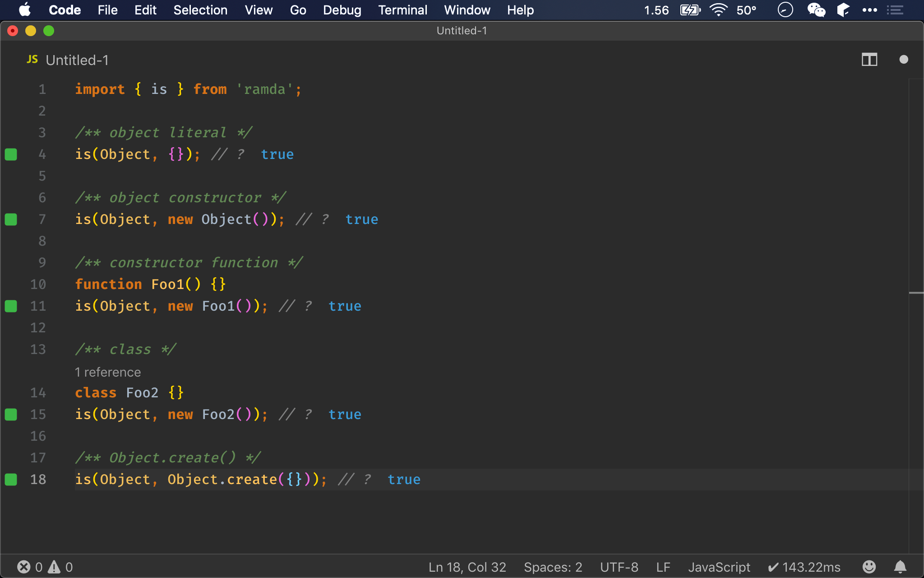Click the errors count icon in status bar
The image size is (924, 578).
click(x=24, y=567)
